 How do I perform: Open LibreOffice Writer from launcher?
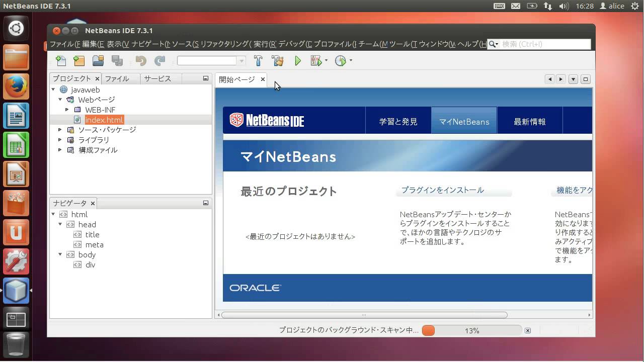(x=16, y=116)
